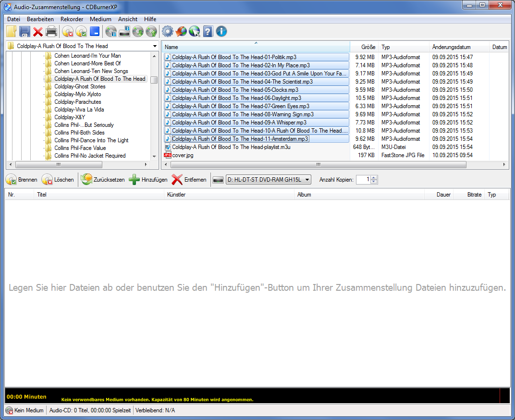Click the disc with green up arrow icon
515x420 pixels.
[x=151, y=32]
